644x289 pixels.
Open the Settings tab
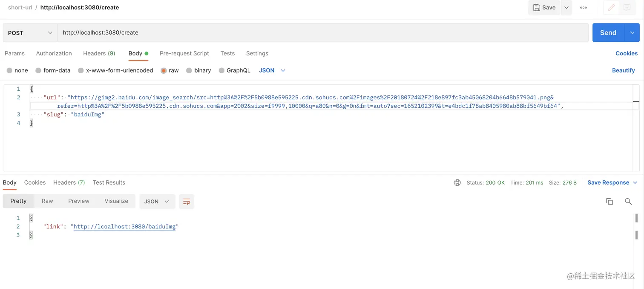tap(257, 53)
